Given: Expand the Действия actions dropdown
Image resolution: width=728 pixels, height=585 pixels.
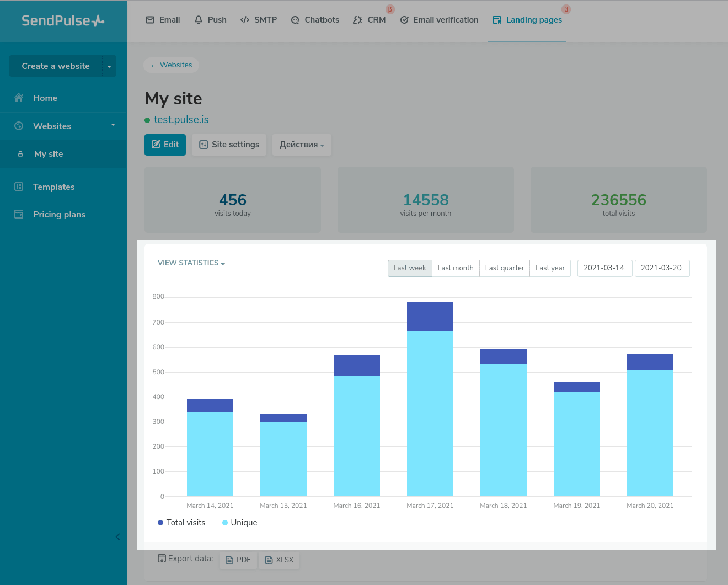Looking at the screenshot, I should pos(302,145).
